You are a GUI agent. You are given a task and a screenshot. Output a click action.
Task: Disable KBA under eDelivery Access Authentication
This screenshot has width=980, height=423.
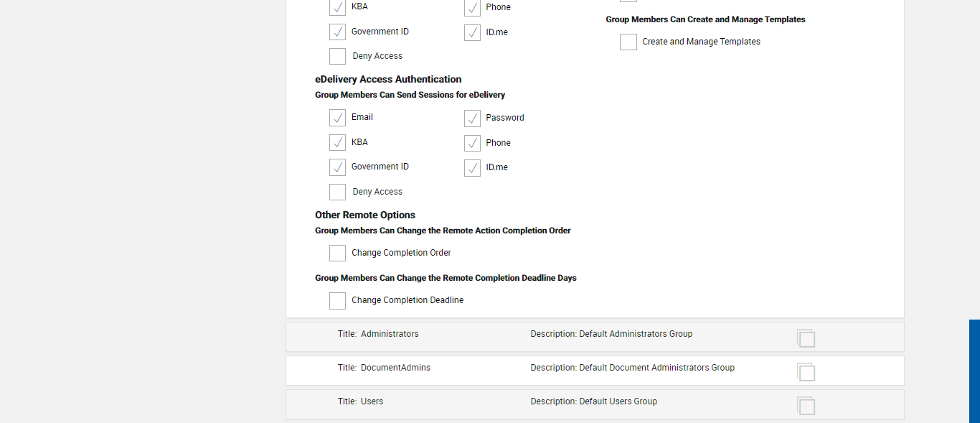tap(337, 143)
